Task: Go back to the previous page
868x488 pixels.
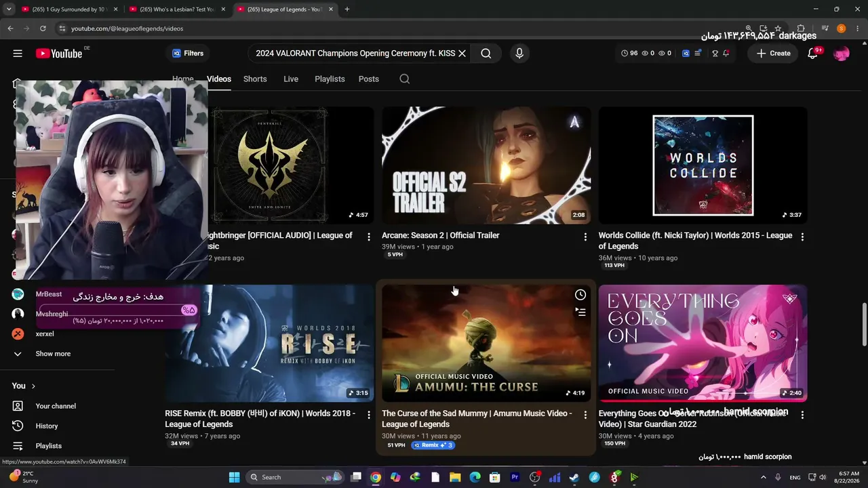Action: [x=10, y=28]
